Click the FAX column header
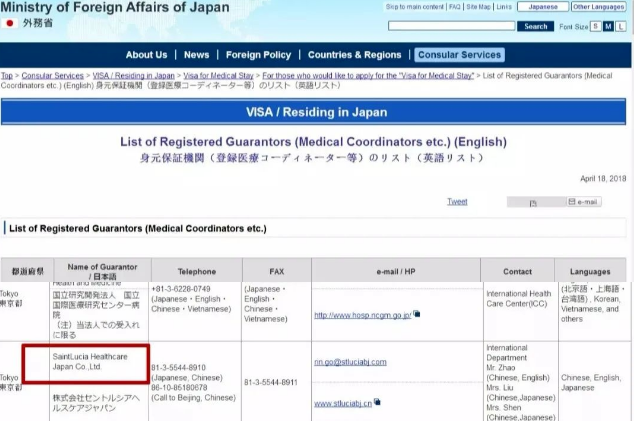The width and height of the screenshot is (635, 421). coord(277,271)
